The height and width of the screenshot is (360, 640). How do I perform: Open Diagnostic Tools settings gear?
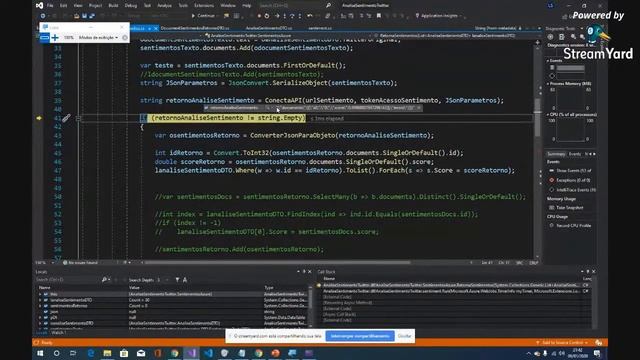(550, 37)
